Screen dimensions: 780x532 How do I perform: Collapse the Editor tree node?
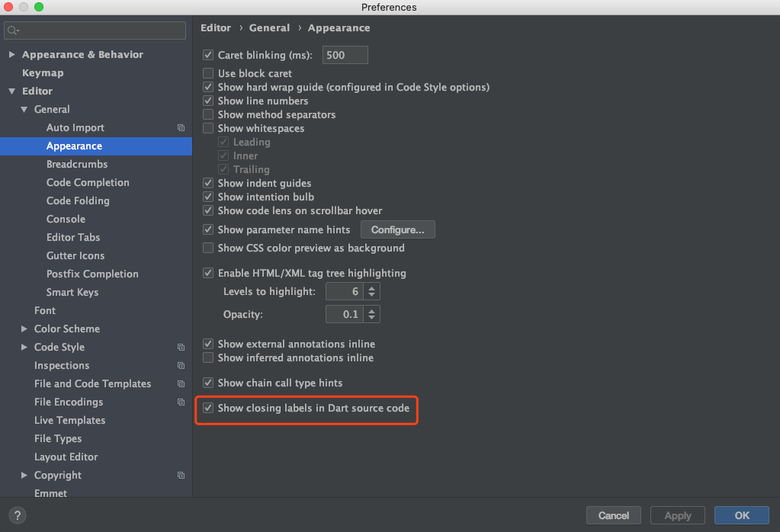pyautogui.click(x=12, y=91)
